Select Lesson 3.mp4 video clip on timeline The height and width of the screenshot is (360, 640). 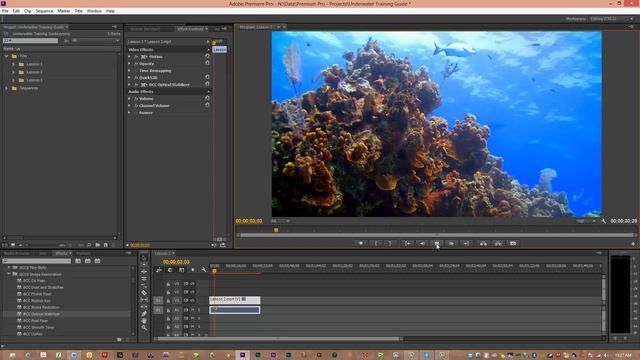tap(235, 300)
